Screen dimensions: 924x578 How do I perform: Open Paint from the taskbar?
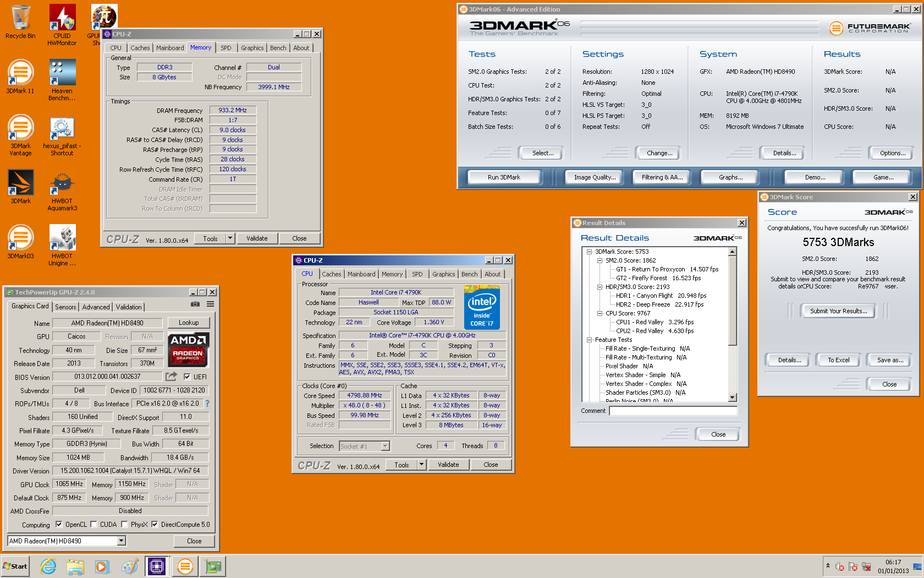[x=129, y=566]
